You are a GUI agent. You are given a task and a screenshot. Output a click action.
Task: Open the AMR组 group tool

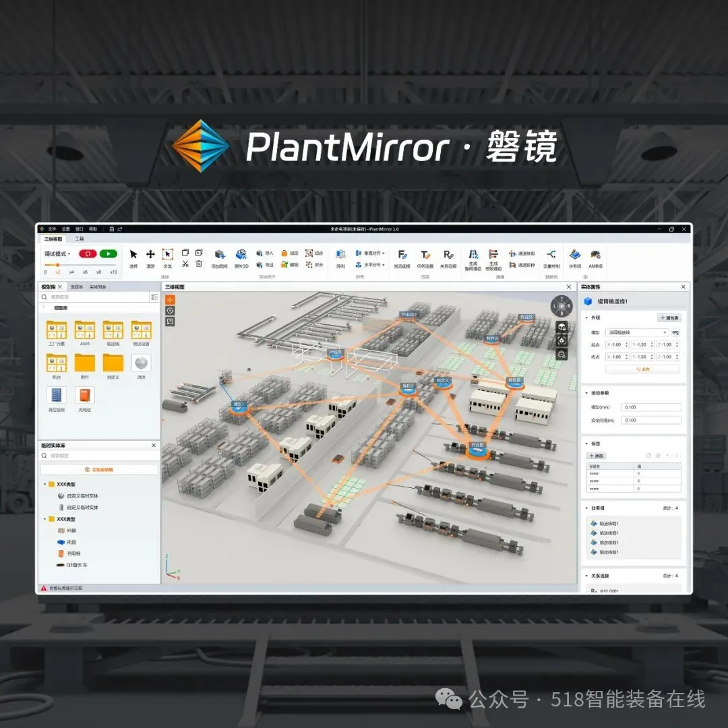(596, 255)
